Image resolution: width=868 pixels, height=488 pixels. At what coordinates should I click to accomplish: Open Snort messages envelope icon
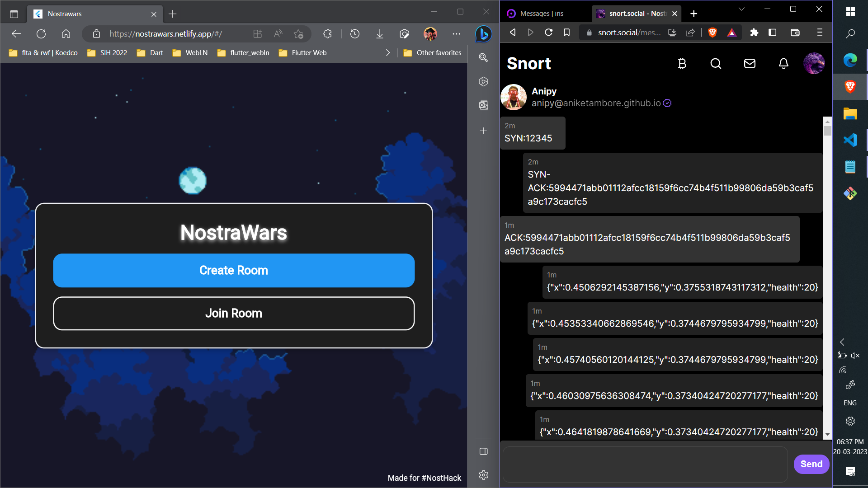point(750,64)
